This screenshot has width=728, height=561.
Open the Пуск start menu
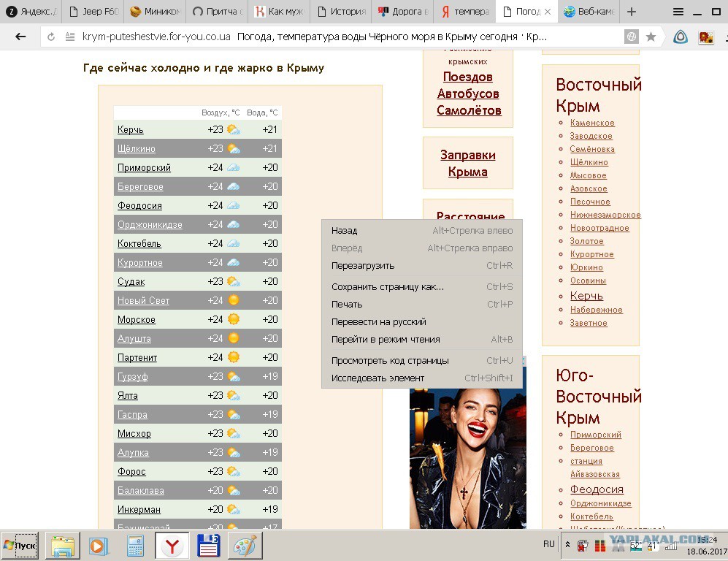click(x=20, y=545)
